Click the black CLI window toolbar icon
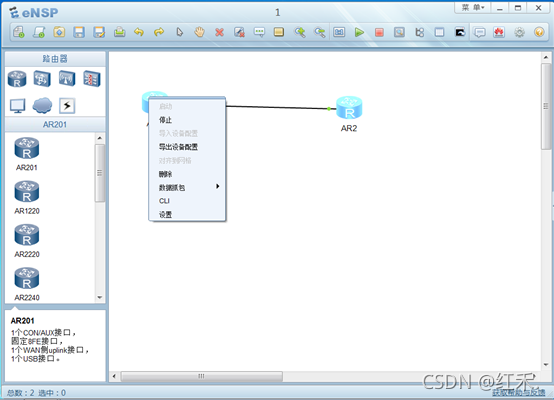 [460, 33]
